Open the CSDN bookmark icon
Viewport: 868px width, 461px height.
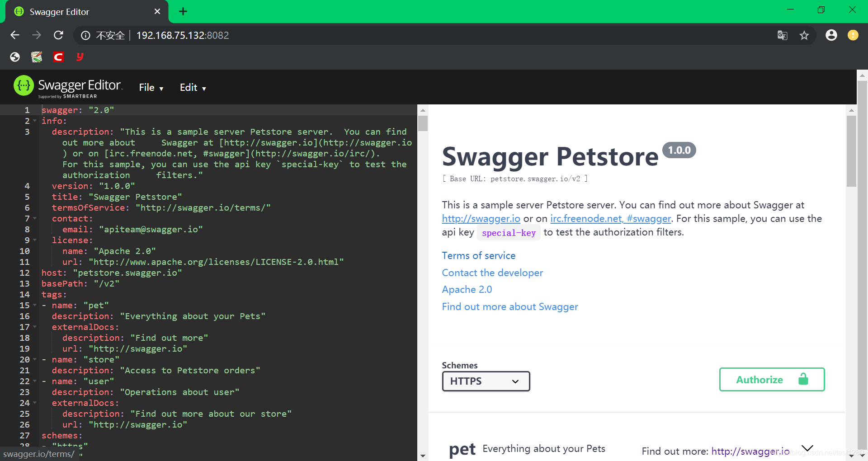(x=58, y=57)
